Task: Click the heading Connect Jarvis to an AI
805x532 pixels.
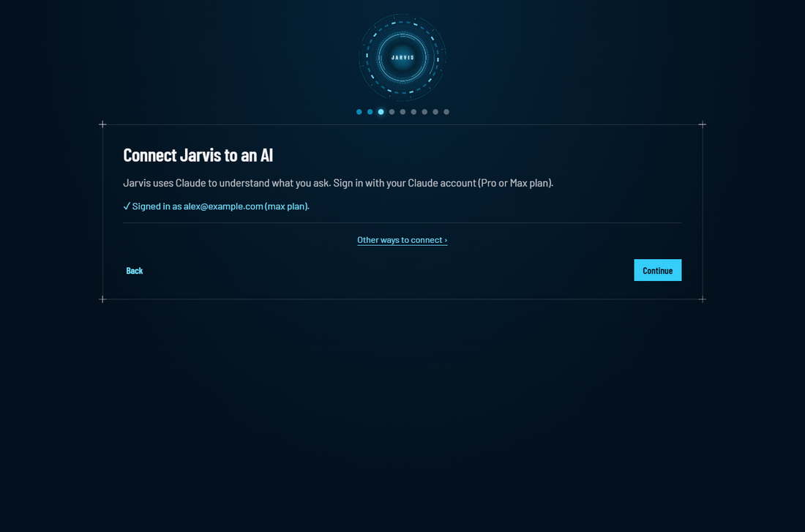Action: (x=198, y=155)
